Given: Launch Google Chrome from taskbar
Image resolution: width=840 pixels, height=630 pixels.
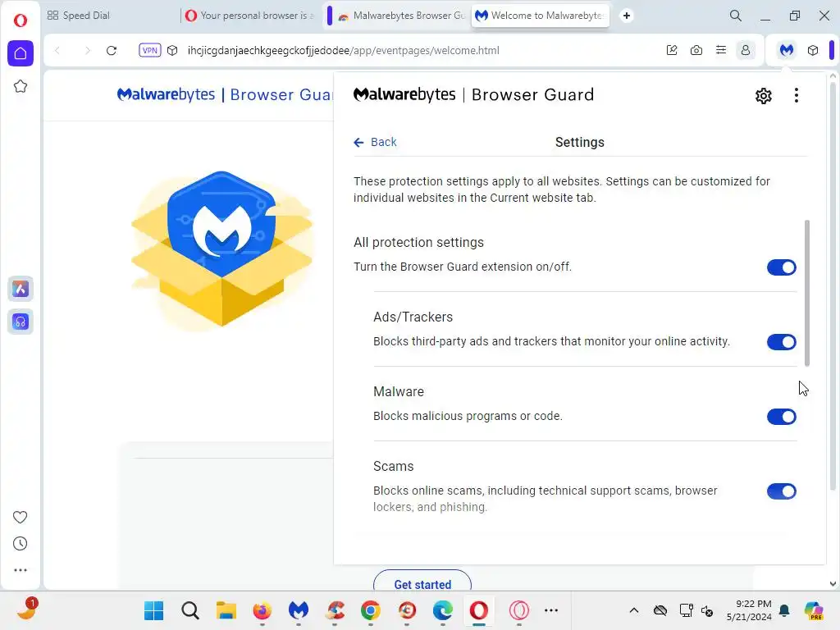Looking at the screenshot, I should tap(371, 610).
